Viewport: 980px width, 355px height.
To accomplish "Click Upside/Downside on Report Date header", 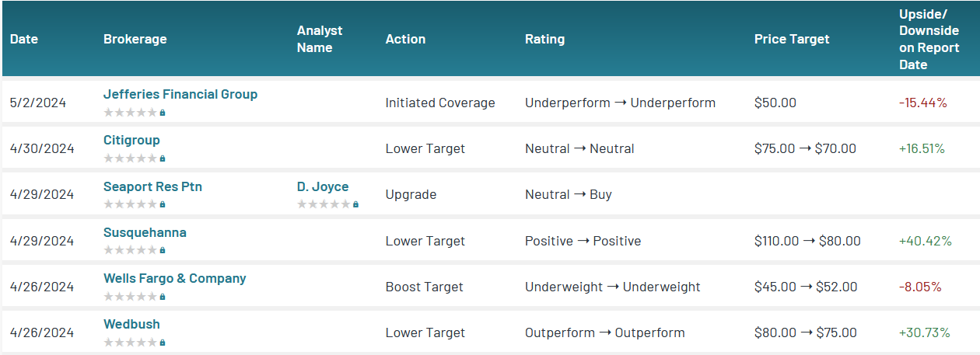I will point(929,39).
